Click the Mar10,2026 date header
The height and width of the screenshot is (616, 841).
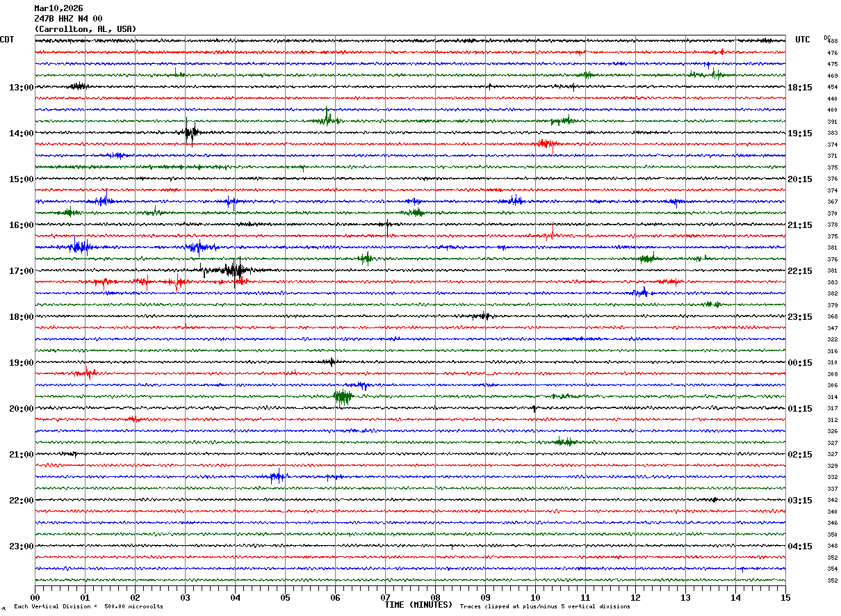pyautogui.click(x=58, y=8)
